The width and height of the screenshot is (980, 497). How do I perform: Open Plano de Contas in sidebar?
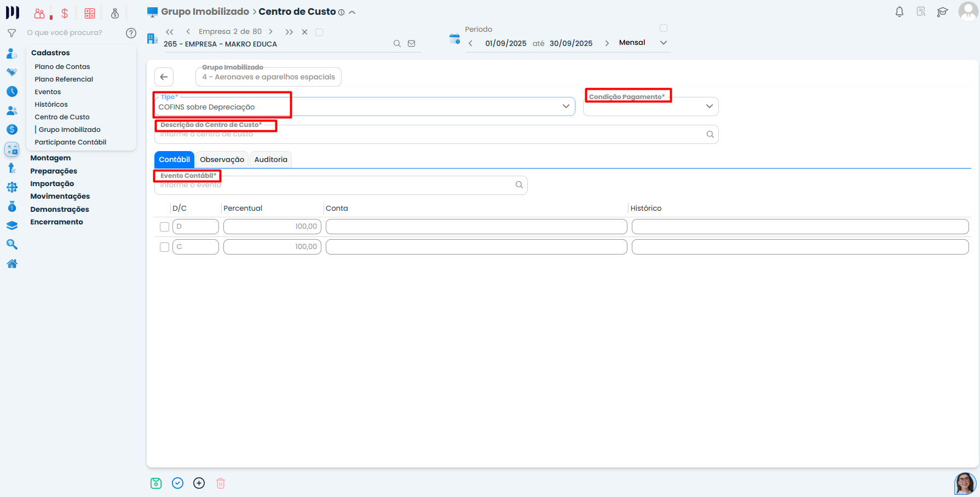[62, 67]
